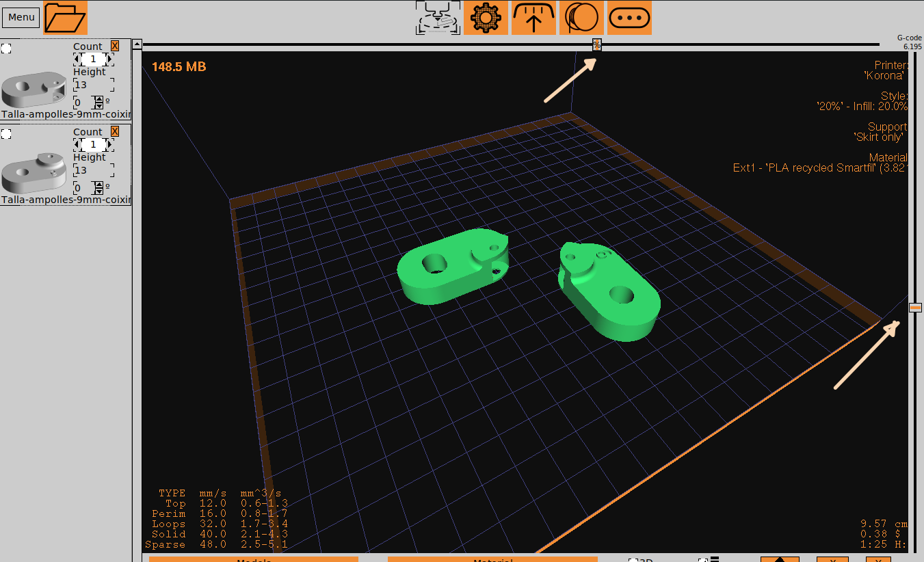
Task: Remove the first model with its X
Action: (115, 46)
